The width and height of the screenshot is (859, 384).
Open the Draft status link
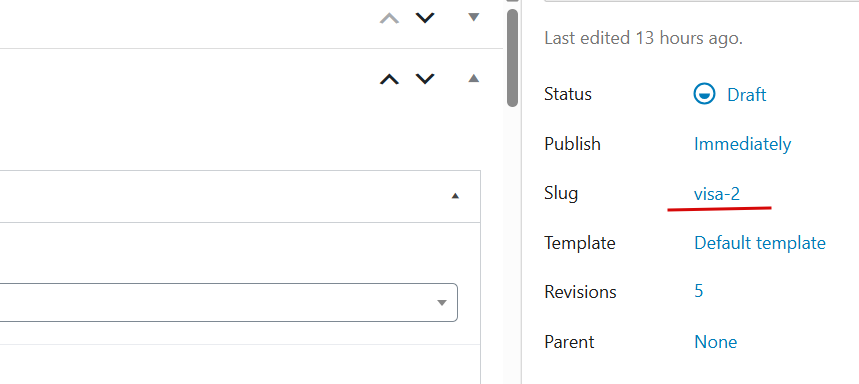pyautogui.click(x=747, y=95)
